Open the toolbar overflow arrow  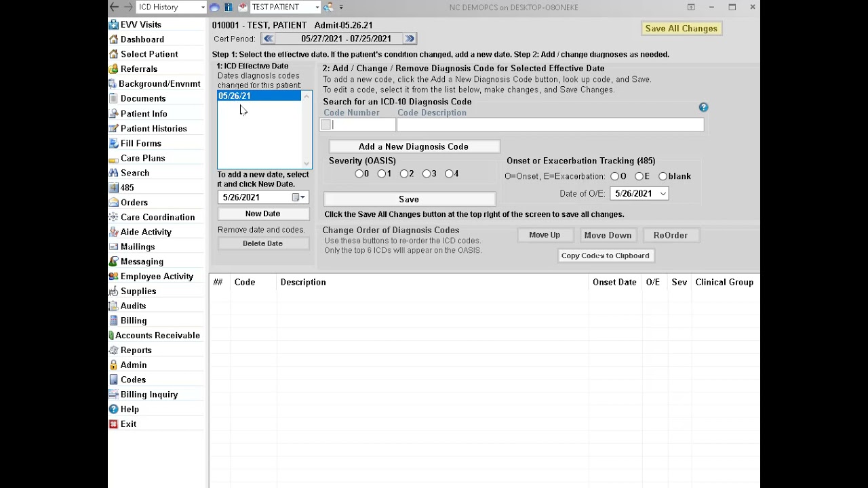pyautogui.click(x=341, y=7)
